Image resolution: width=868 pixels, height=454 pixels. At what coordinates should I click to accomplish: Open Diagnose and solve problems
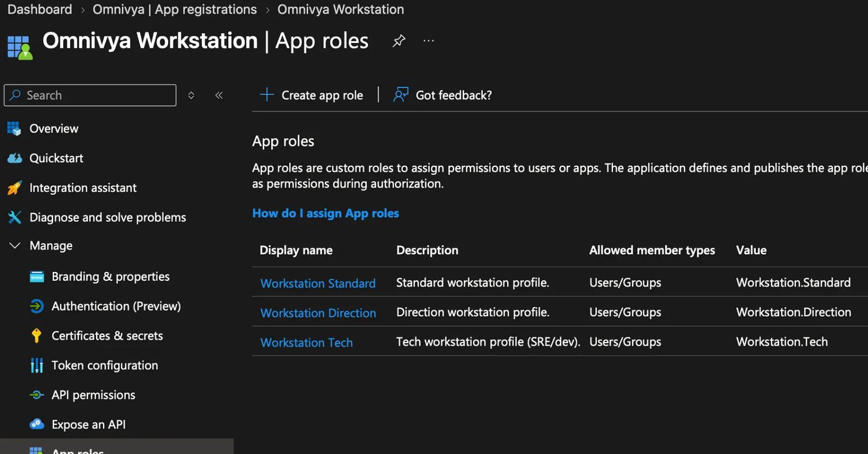pyautogui.click(x=107, y=217)
